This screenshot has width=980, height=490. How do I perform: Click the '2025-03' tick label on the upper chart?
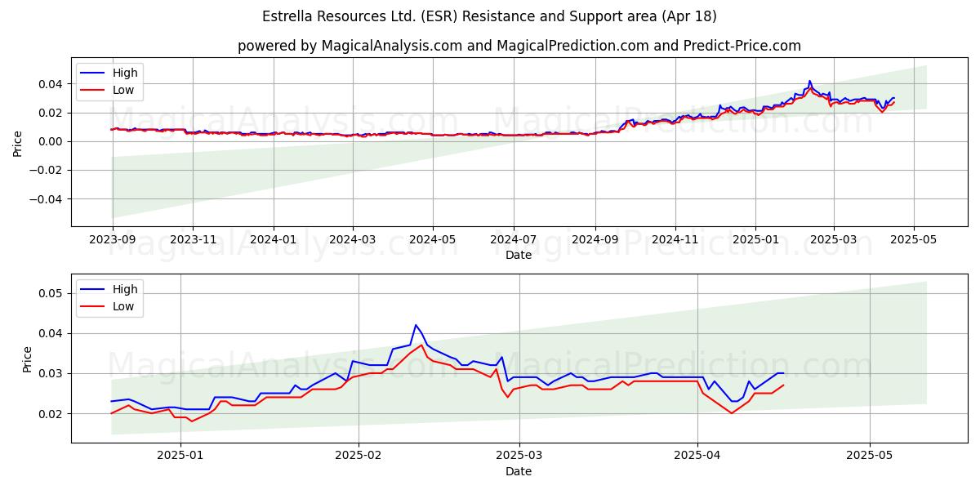(833, 239)
